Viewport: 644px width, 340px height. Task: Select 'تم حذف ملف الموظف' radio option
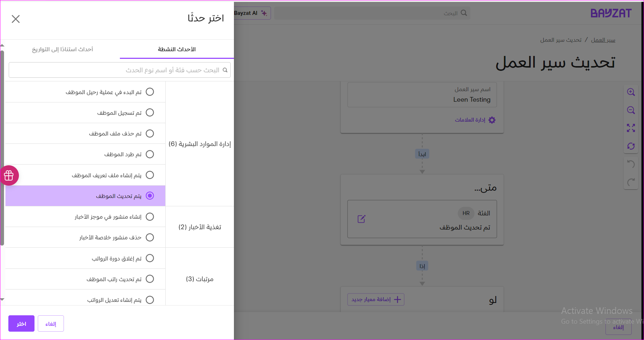150,134
